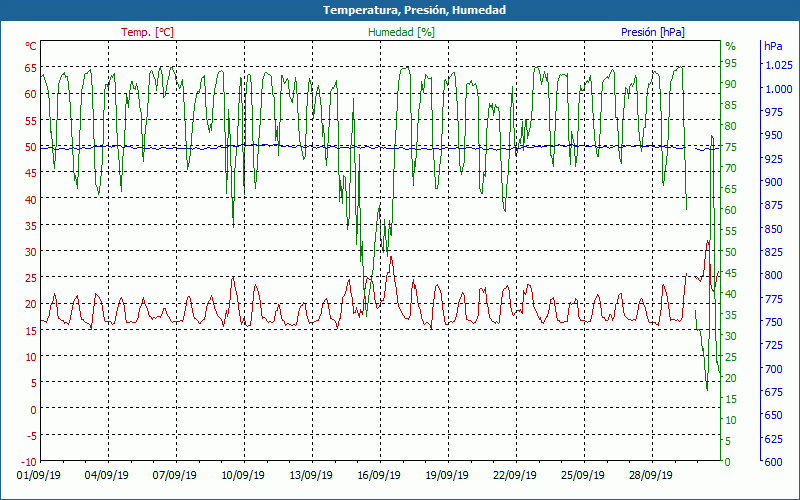This screenshot has height=500, width=800.
Task: Click the 13/09/19 date label
Action: point(311,476)
